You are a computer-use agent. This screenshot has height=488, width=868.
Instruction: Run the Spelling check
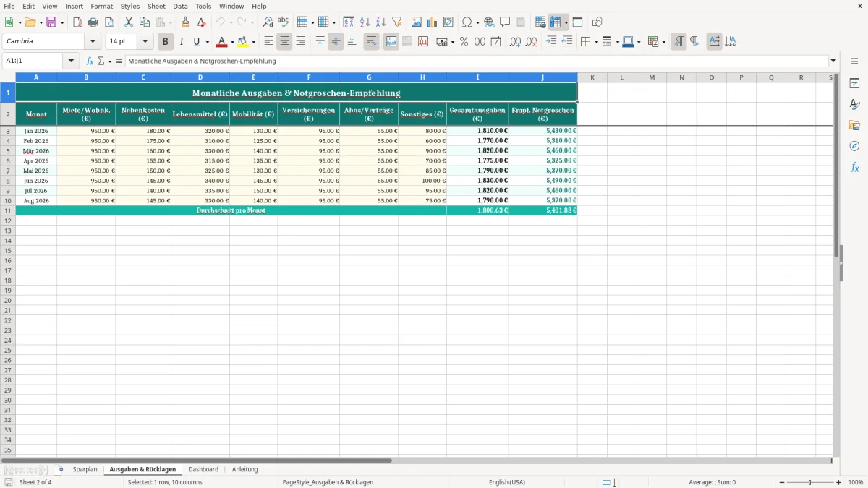tap(284, 22)
